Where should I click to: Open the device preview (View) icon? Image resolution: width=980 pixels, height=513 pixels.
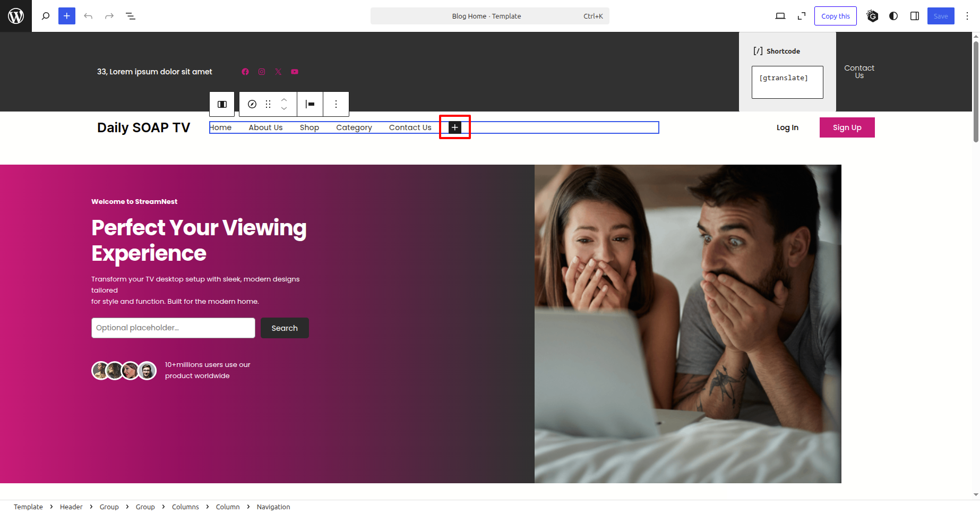point(780,16)
